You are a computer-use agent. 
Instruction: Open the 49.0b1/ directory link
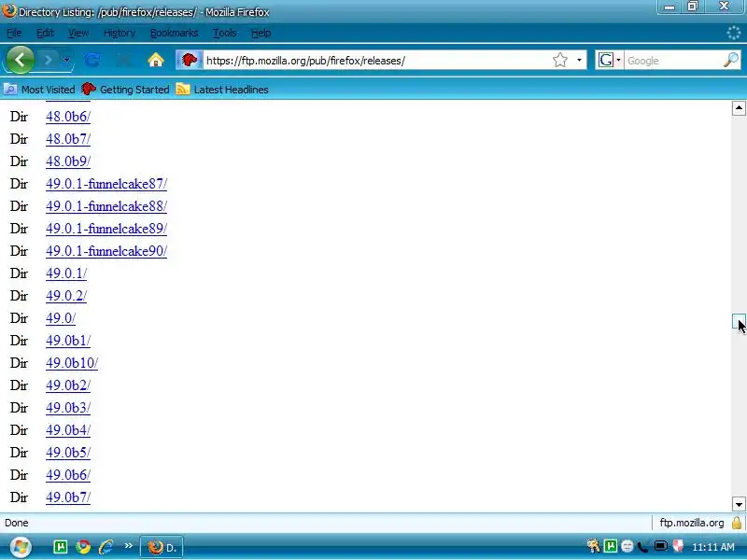click(x=68, y=341)
